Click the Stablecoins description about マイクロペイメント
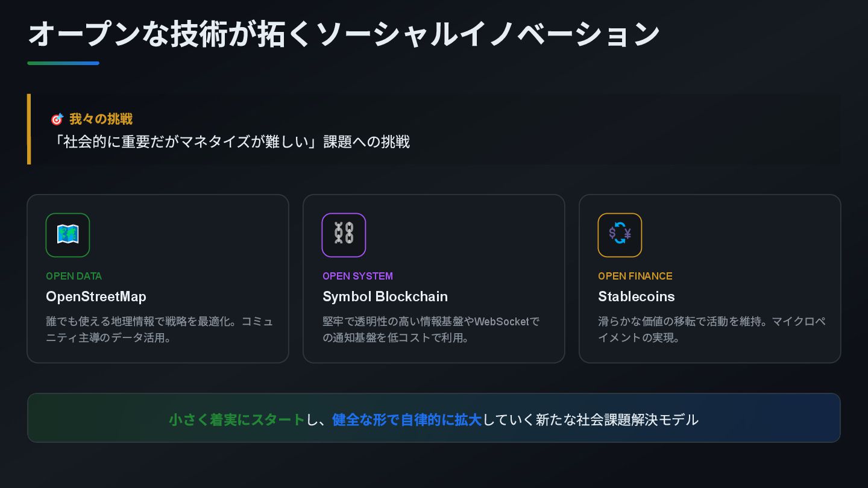868x488 pixels. click(712, 330)
